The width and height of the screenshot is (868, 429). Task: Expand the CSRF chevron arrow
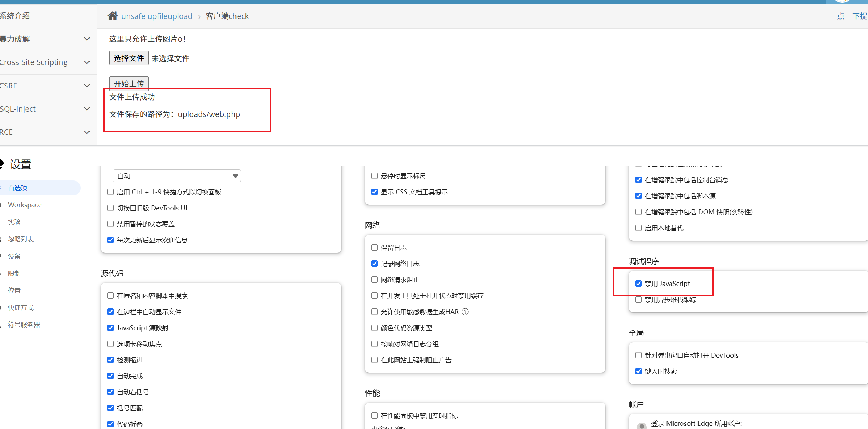pyautogui.click(x=87, y=86)
